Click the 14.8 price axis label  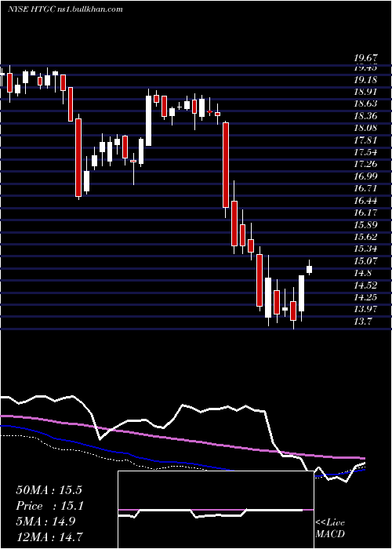(x=362, y=273)
